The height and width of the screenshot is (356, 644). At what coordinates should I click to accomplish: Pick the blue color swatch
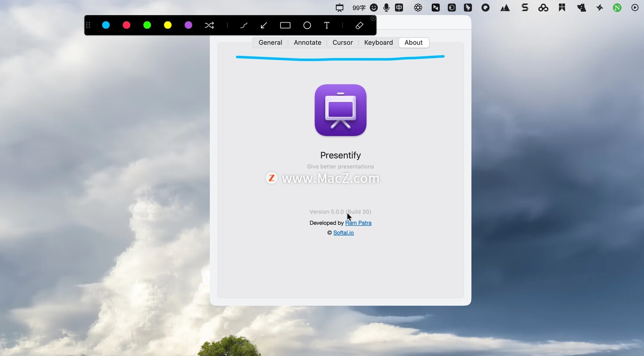[106, 25]
